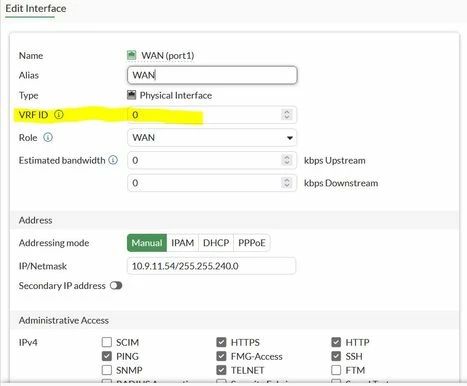Click the IP/Netmask field

211,266
